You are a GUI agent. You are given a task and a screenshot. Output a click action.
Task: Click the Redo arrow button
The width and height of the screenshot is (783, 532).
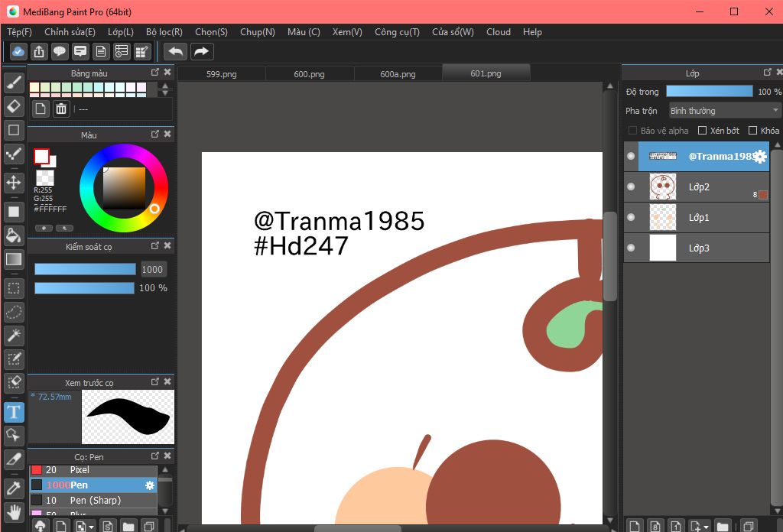pyautogui.click(x=201, y=51)
